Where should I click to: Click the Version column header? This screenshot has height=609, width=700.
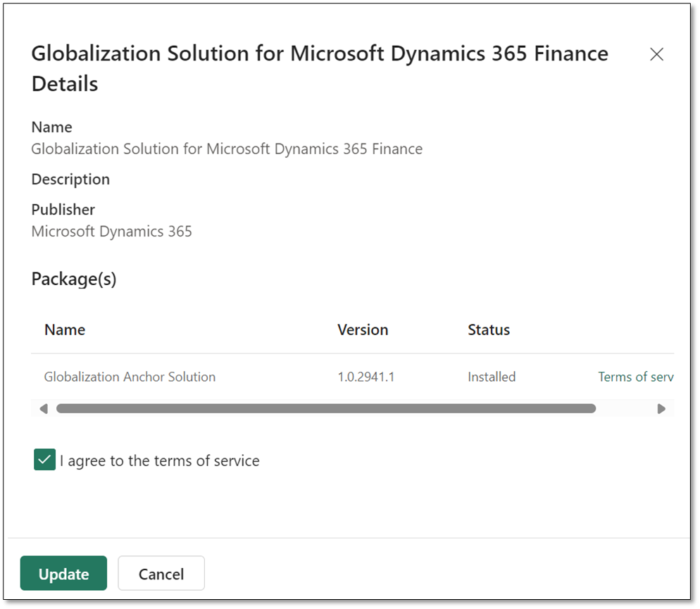tap(363, 329)
